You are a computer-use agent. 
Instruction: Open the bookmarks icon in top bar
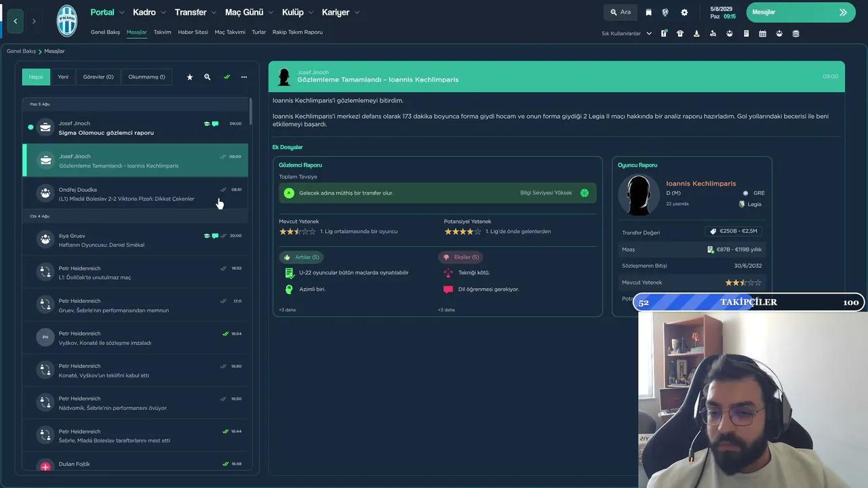point(649,12)
